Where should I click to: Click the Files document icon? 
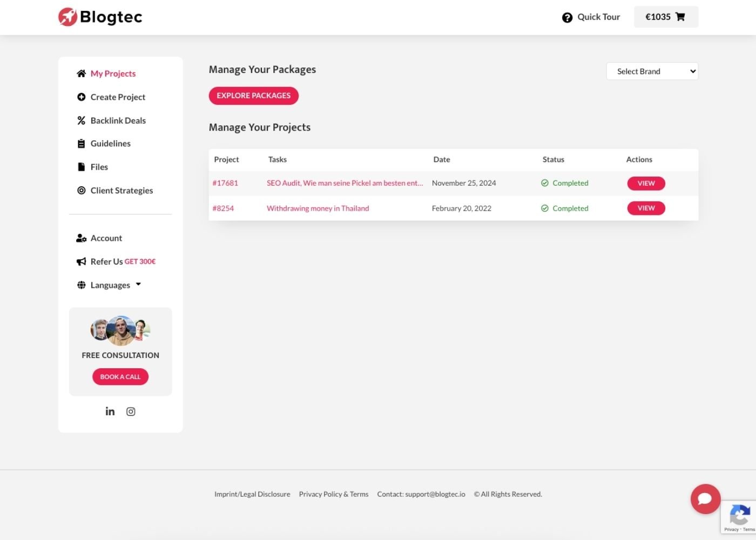81,167
